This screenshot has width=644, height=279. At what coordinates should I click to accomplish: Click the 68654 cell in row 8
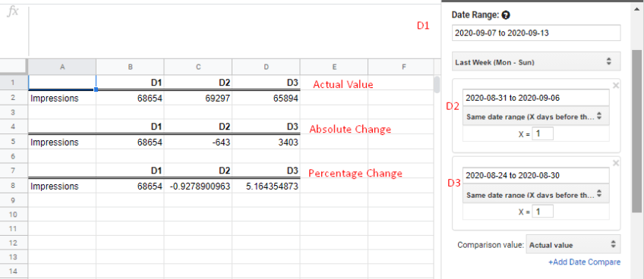[x=130, y=187]
